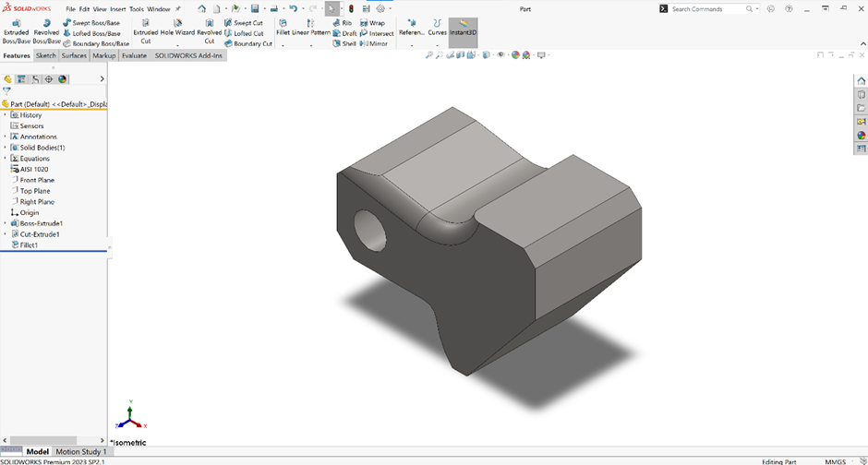The image size is (868, 465).
Task: Click the Hole Wizard tool
Action: tap(177, 31)
